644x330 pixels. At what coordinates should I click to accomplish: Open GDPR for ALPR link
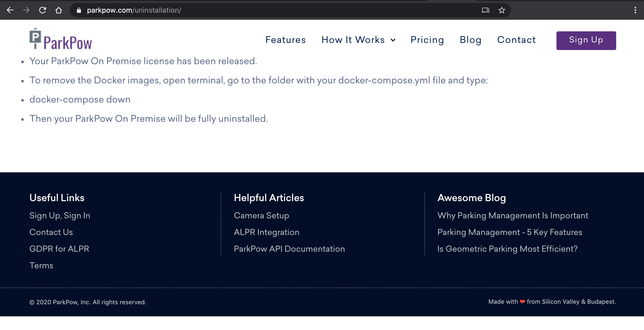tap(59, 249)
